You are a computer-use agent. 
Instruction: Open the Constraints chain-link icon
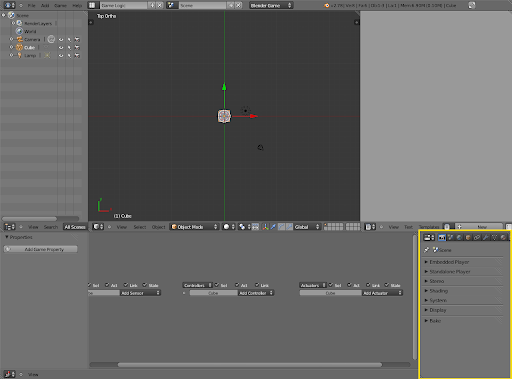click(477, 237)
